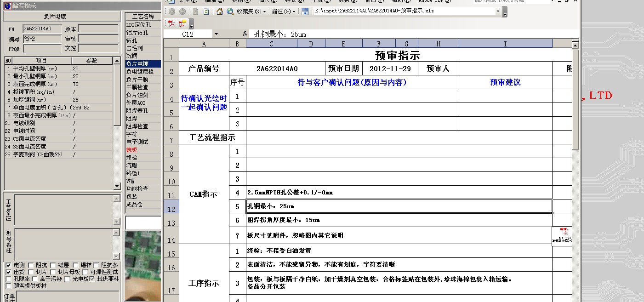Click the fx insert function icon
Screen dimensions: 644x302
245,34
